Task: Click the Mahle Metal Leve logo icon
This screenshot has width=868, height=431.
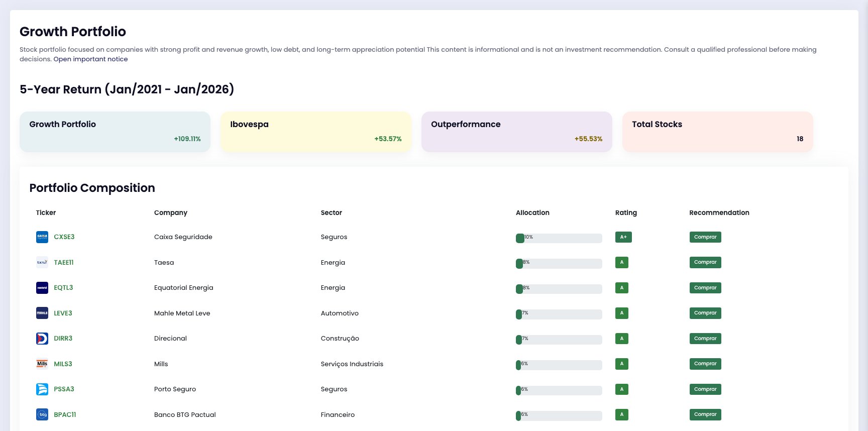Action: pyautogui.click(x=42, y=313)
